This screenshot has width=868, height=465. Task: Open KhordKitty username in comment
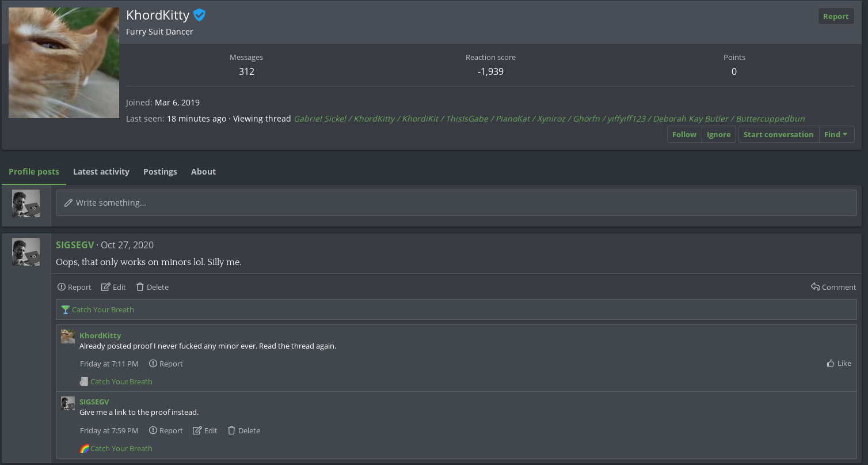[x=100, y=335]
